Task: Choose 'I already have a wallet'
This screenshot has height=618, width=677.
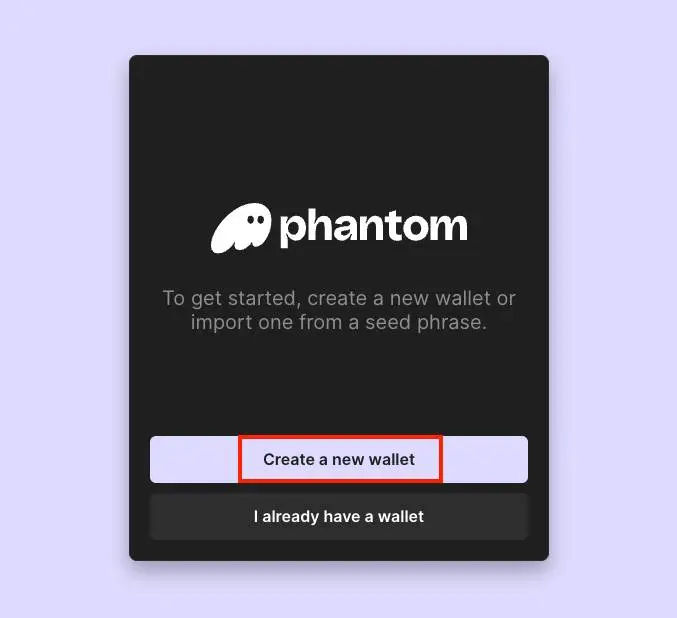Action: tap(339, 517)
